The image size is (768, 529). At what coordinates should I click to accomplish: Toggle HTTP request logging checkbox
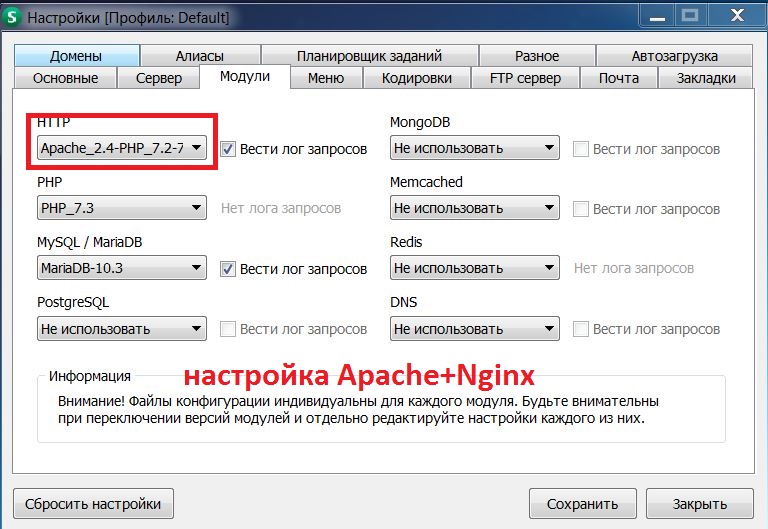(x=228, y=149)
